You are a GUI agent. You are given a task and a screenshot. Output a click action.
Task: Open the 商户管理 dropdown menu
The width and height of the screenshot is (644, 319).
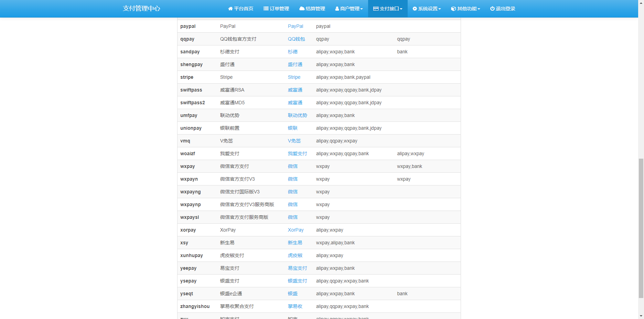coord(349,9)
